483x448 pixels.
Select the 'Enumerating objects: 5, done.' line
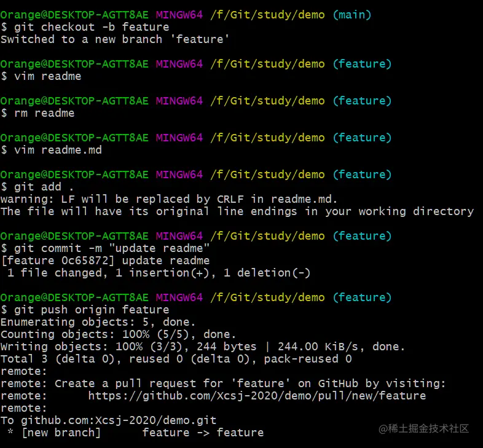pos(98,322)
